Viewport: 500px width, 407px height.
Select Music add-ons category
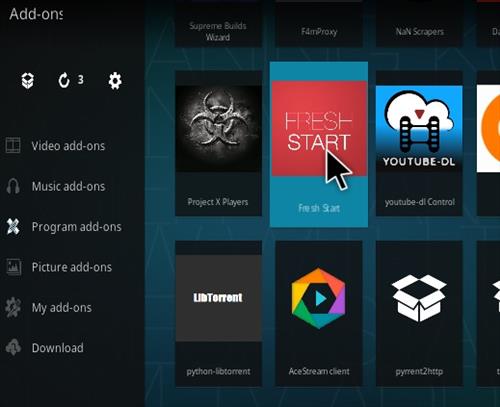point(68,186)
